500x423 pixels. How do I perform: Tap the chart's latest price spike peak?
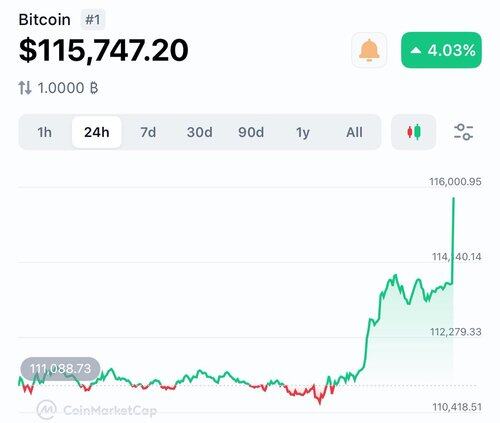(453, 199)
